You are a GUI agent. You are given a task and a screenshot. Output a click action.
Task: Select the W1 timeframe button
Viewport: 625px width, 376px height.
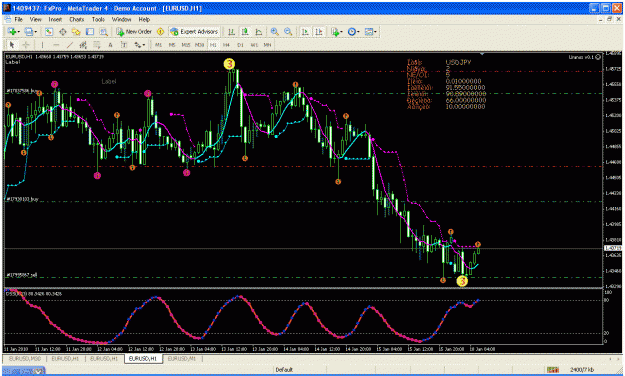point(254,45)
